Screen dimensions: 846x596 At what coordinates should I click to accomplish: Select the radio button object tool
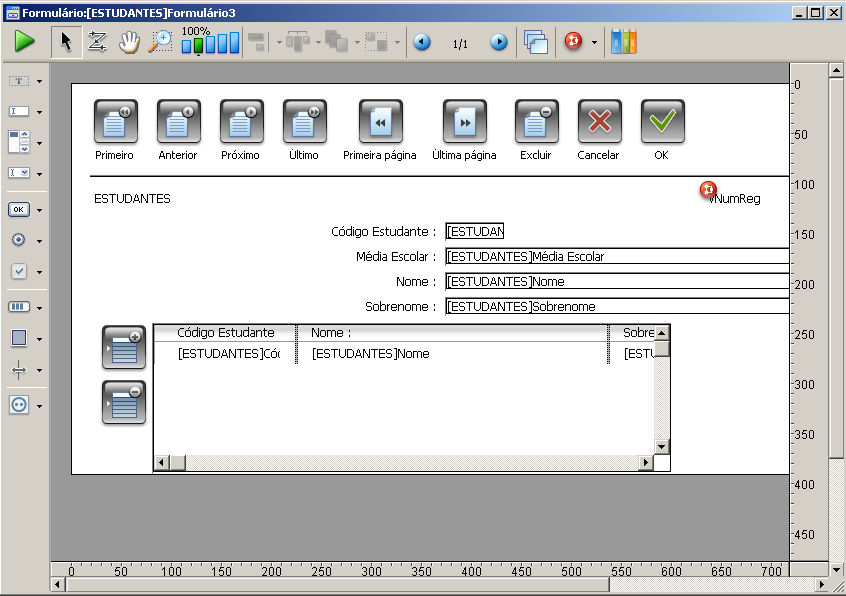pyautogui.click(x=19, y=240)
